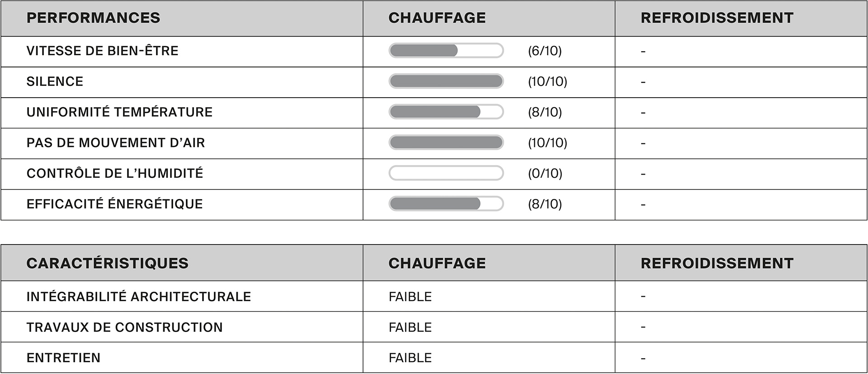Select the Intégrabilité architecturale row label
868x374 pixels.
(x=139, y=297)
